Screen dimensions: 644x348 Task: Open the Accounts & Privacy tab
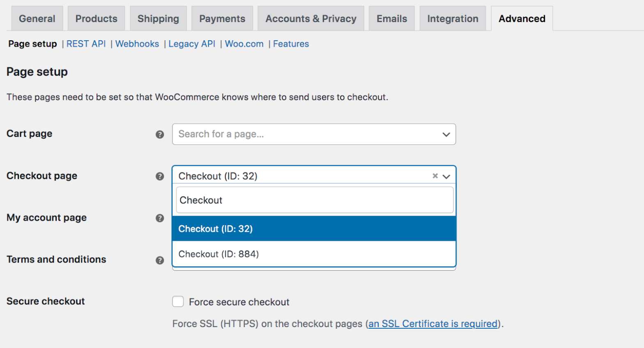coord(310,18)
